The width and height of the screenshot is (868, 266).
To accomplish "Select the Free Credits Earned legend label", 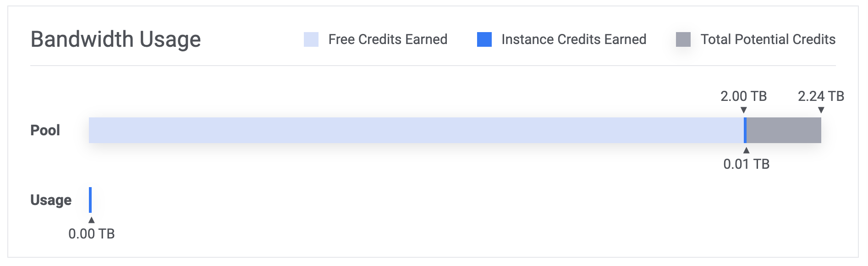I will click(388, 39).
